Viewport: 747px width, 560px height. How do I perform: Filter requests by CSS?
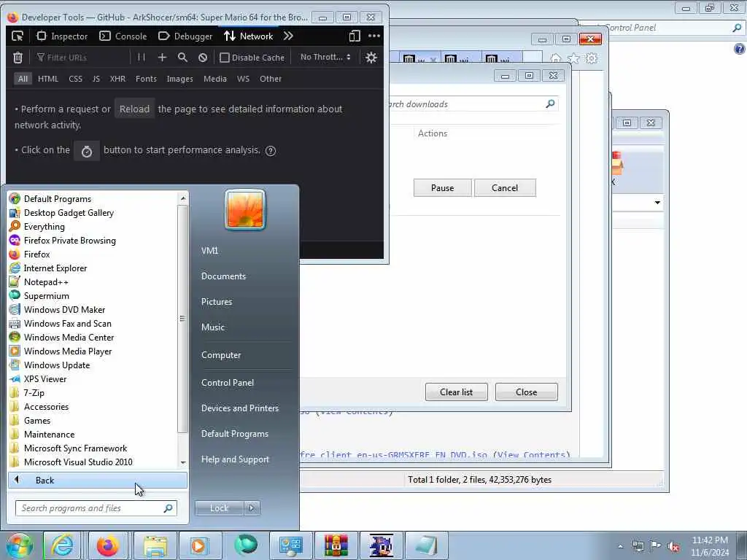(x=75, y=79)
